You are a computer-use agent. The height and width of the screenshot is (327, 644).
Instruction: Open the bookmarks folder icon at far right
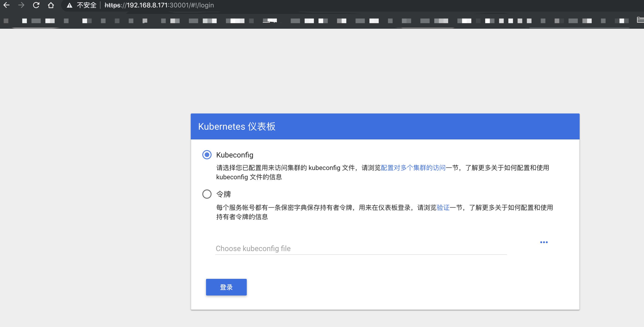(641, 20)
